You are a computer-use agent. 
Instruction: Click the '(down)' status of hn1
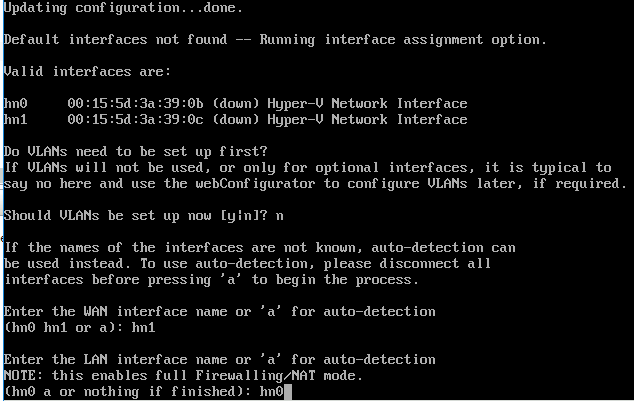pyautogui.click(x=235, y=120)
